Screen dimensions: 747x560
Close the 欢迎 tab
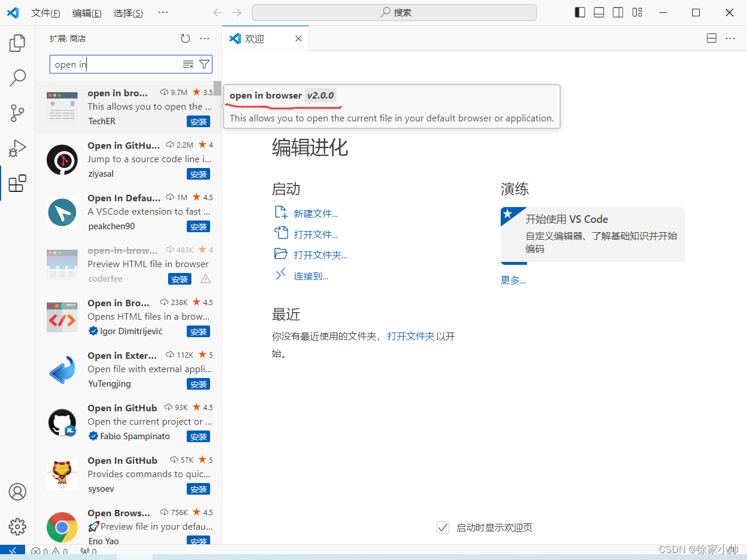pyautogui.click(x=298, y=38)
